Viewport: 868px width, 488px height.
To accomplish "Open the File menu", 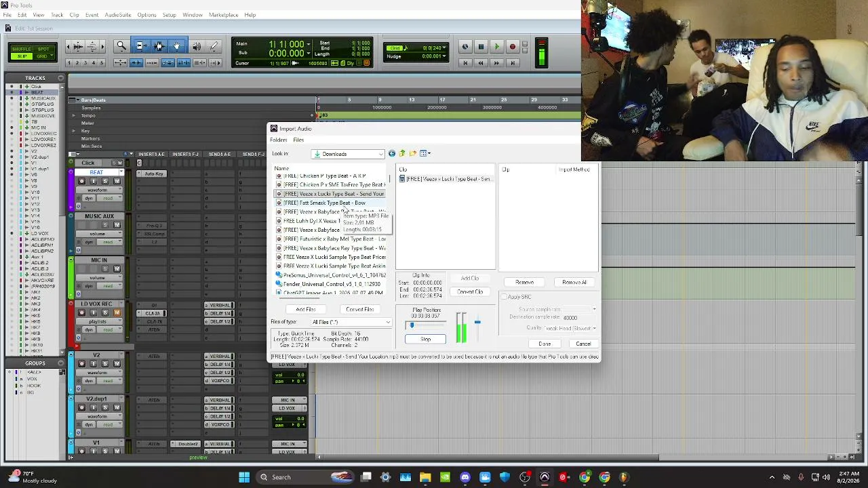I will tap(7, 15).
